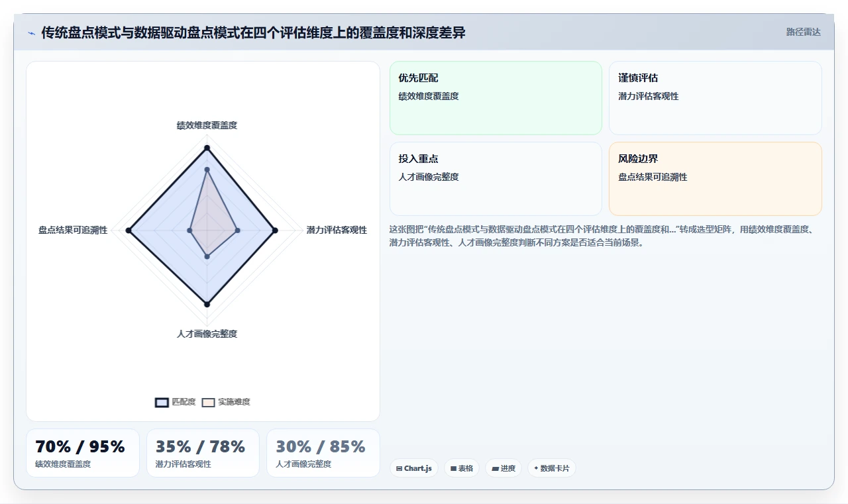Viewport: 848px width, 504px height.
Task: Open the 优先匹配 card
Action: point(496,98)
